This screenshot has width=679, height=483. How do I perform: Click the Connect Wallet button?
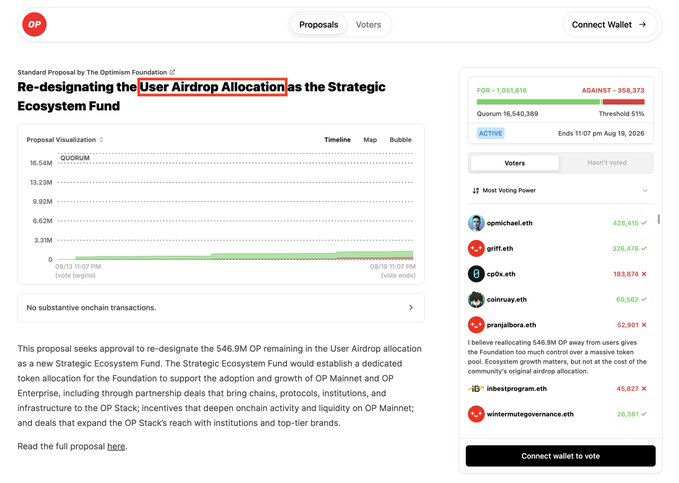coord(612,25)
